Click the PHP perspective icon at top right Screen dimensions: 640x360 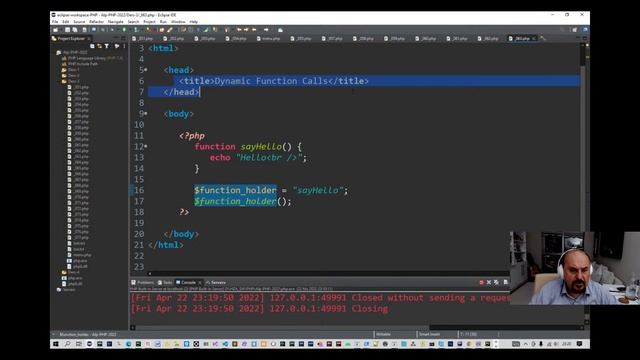(585, 30)
